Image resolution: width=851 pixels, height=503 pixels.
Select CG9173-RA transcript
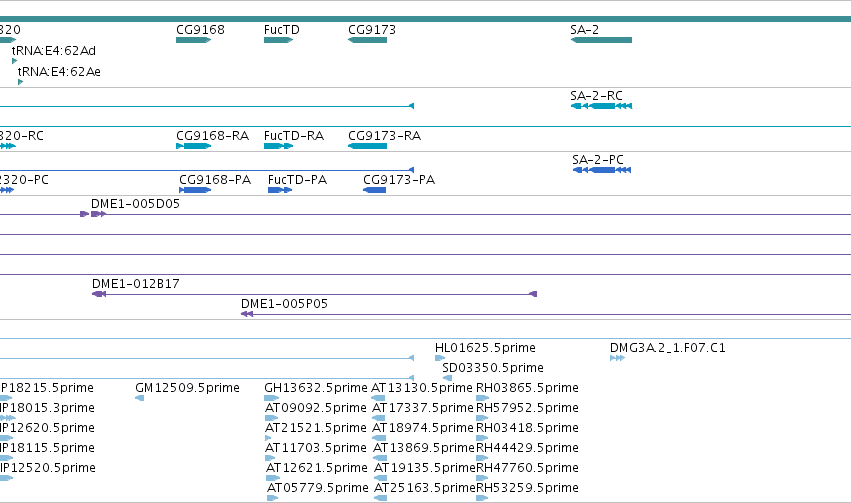pos(367,146)
